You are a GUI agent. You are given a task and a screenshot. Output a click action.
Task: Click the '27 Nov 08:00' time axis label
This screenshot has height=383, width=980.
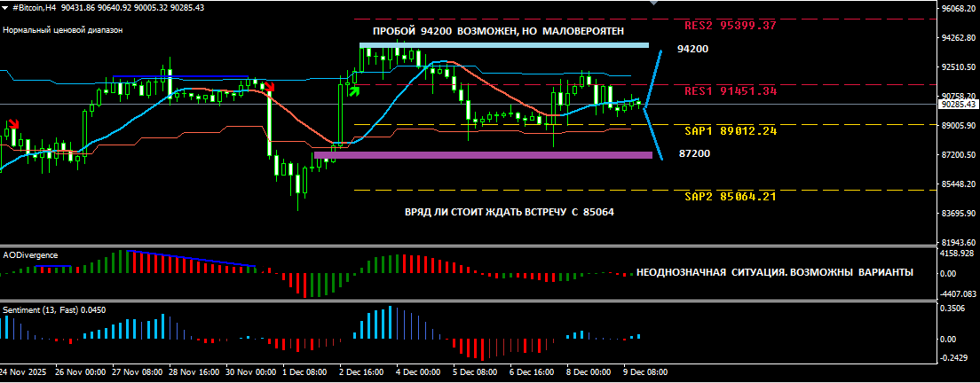[137, 372]
